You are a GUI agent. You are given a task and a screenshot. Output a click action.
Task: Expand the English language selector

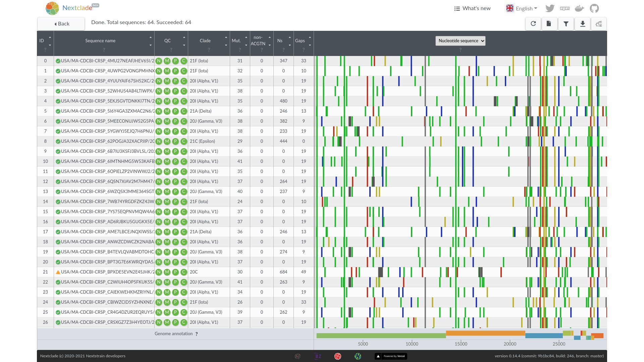tap(521, 8)
